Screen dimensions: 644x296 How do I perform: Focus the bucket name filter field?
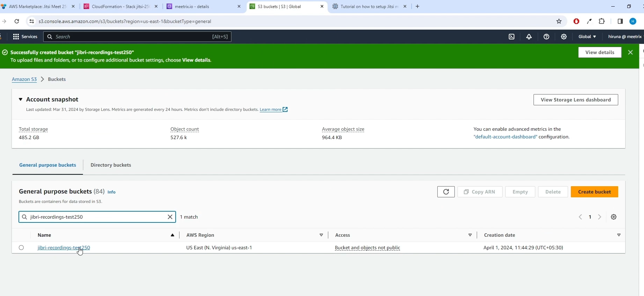[x=97, y=217]
